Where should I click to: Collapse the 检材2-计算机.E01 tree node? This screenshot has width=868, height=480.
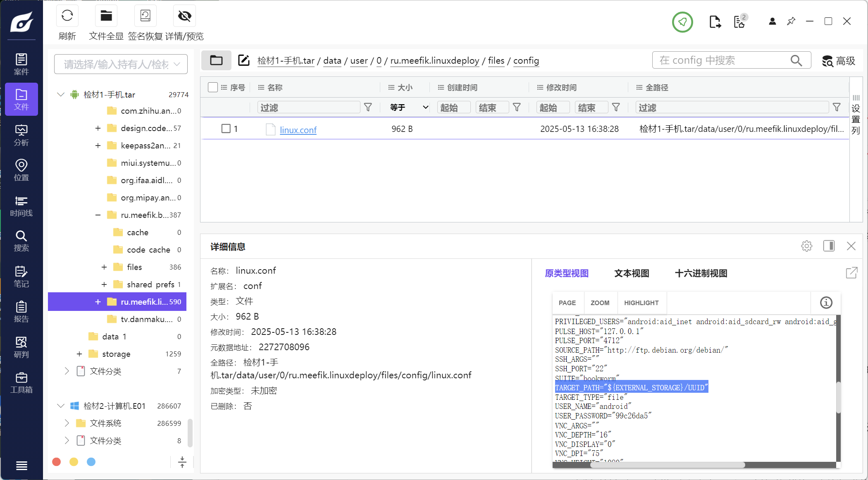tap(61, 406)
